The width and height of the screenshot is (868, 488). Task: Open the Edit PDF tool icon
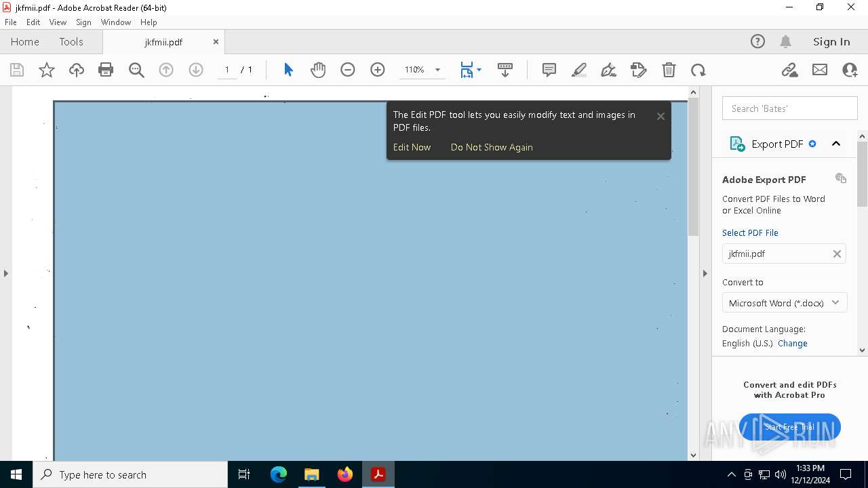pyautogui.click(x=639, y=70)
